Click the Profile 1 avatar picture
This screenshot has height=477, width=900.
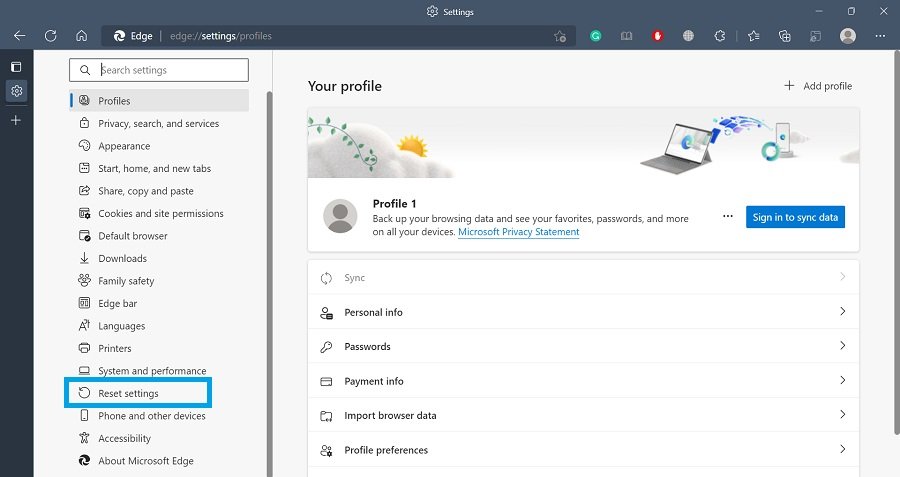(x=340, y=216)
